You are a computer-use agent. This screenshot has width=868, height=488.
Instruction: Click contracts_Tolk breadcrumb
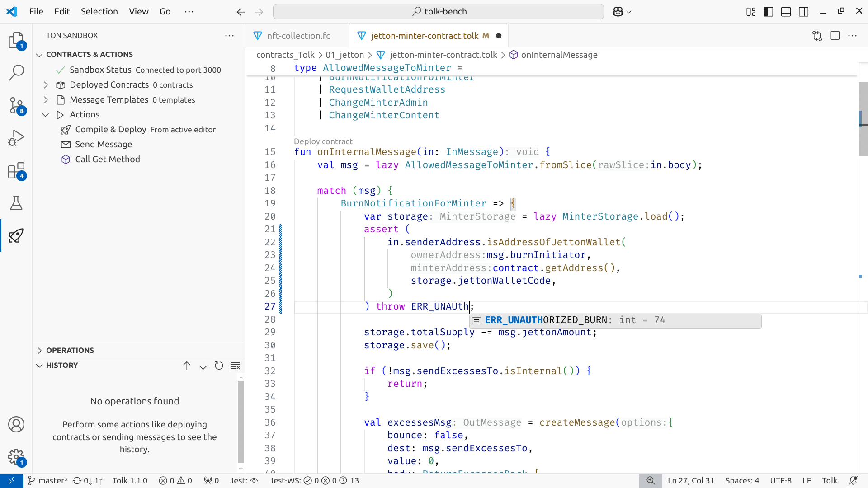click(x=285, y=55)
